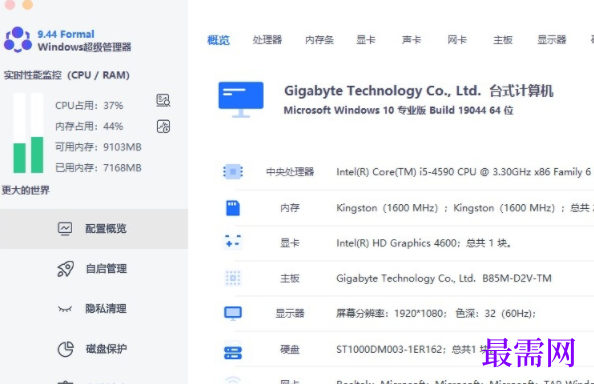Click the Intel Core i5-4590 CPU text
Screen dimensions: 594x384
[465, 172]
